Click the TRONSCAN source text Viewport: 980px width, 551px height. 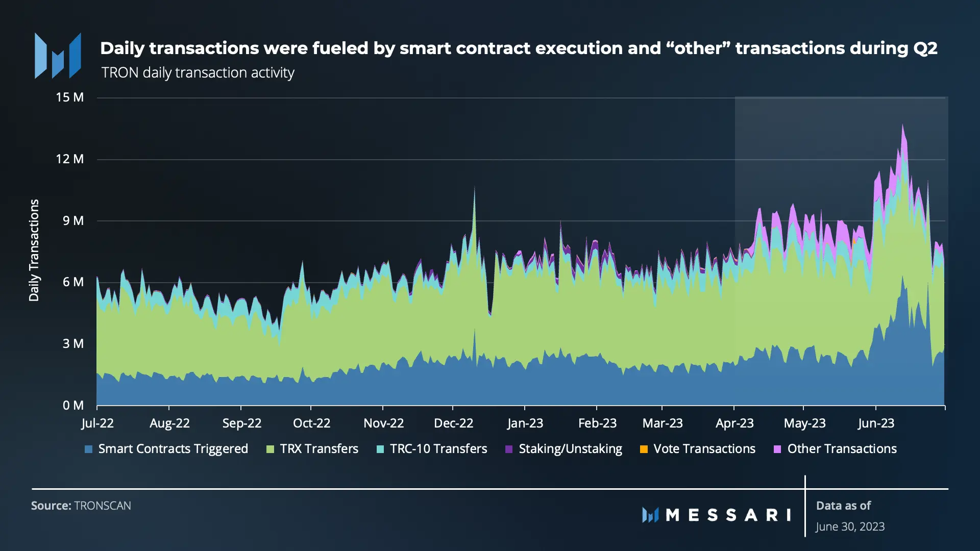pyautogui.click(x=103, y=506)
